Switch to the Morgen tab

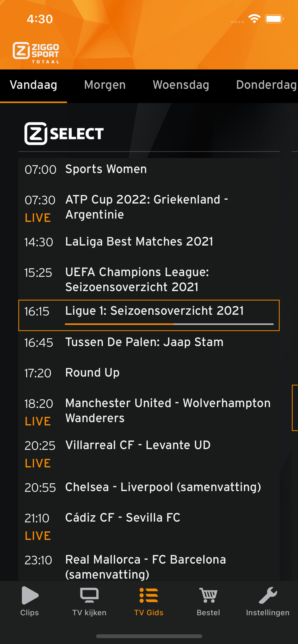pos(105,85)
